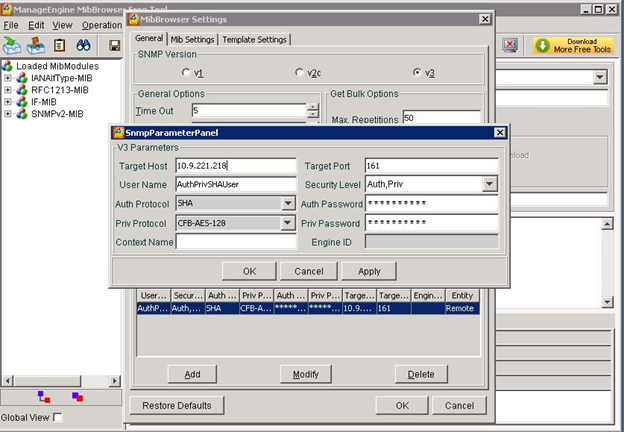Click the binoculars find icon
624x432 pixels.
pyautogui.click(x=83, y=45)
